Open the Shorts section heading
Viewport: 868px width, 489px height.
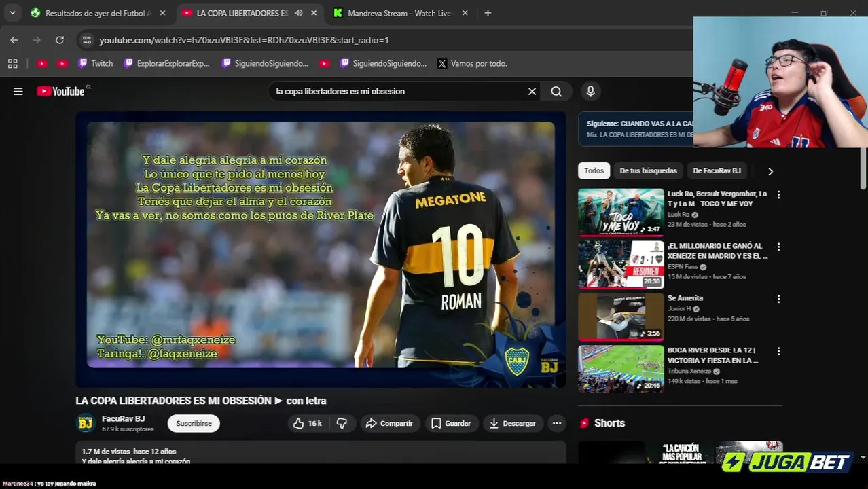[x=609, y=422]
